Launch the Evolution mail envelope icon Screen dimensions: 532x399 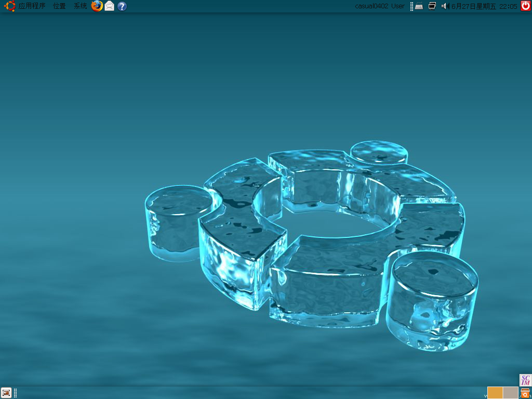[x=109, y=6]
